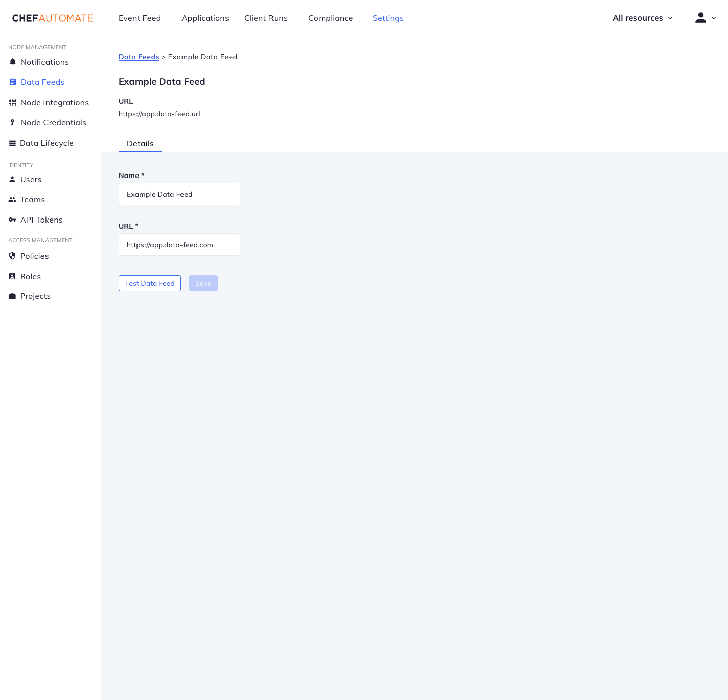728x700 pixels.
Task: Open the All resources dropdown
Action: 642,18
